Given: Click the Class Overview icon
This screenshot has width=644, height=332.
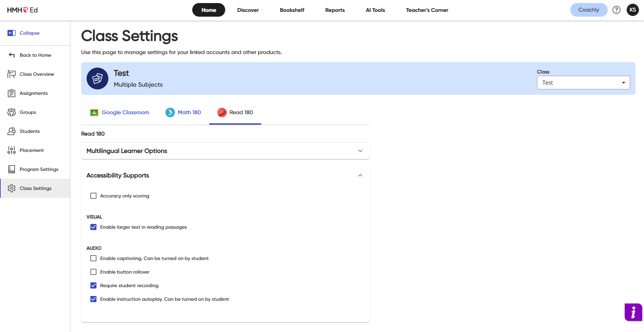Looking at the screenshot, I should pos(12,74).
